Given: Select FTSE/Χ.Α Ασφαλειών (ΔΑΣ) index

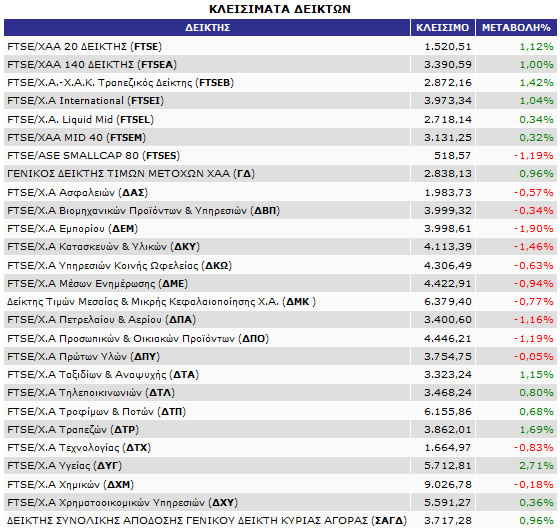Looking at the screenshot, I should (x=78, y=193).
